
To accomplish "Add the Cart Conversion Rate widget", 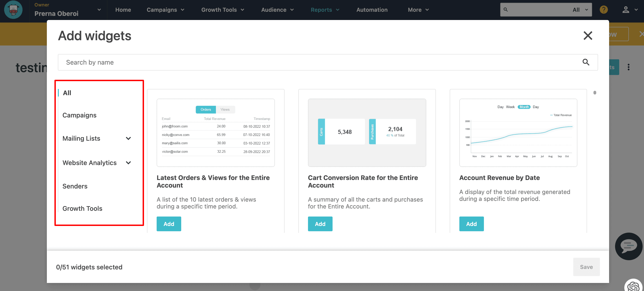I will (320, 224).
